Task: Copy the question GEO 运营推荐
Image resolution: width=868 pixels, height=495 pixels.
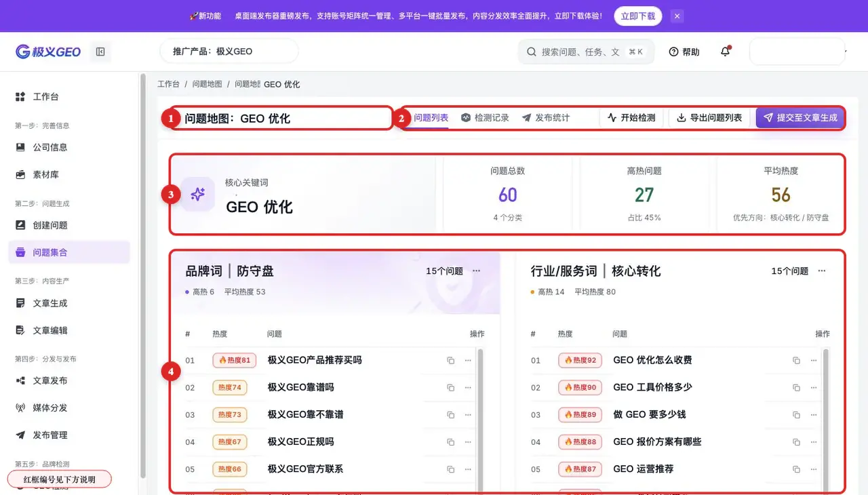Action: click(796, 469)
